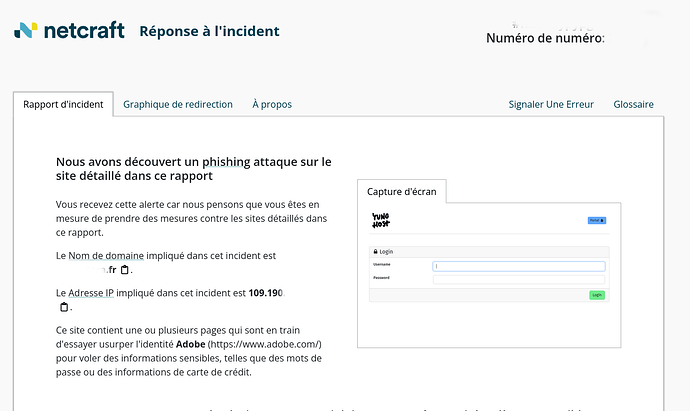The image size is (690, 411).
Task: Open the Glossaire link
Action: click(x=633, y=104)
